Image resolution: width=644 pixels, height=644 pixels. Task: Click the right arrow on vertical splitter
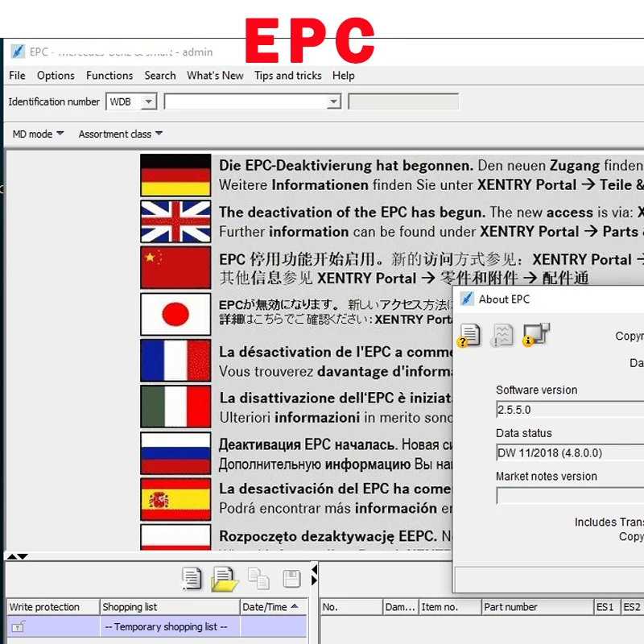pos(314,580)
